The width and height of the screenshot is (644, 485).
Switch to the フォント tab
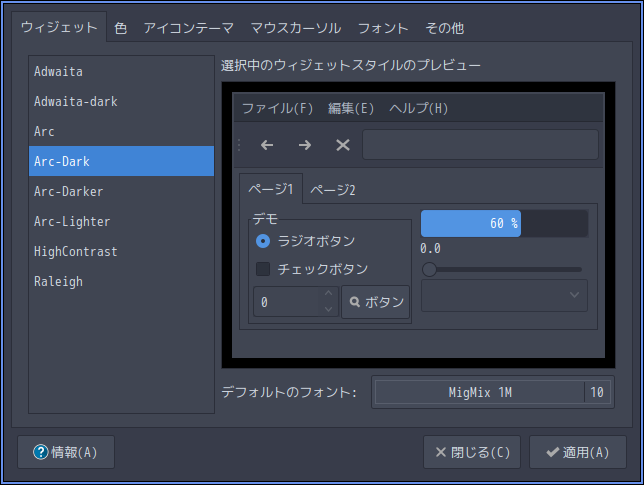383,28
